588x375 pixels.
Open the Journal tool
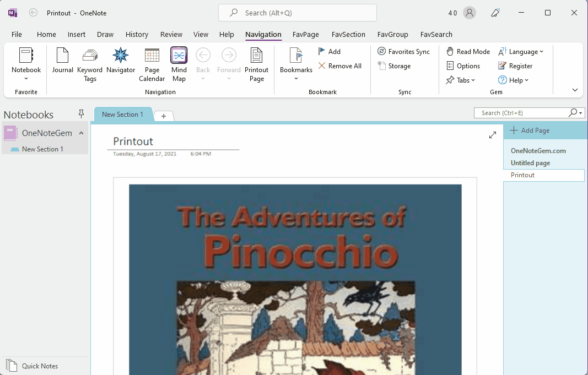(62, 60)
